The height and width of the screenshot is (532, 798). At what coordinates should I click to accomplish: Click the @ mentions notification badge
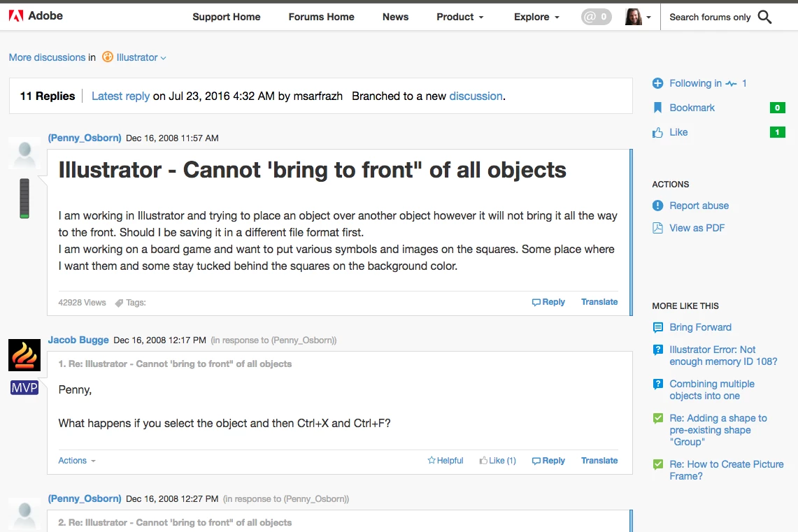point(596,17)
